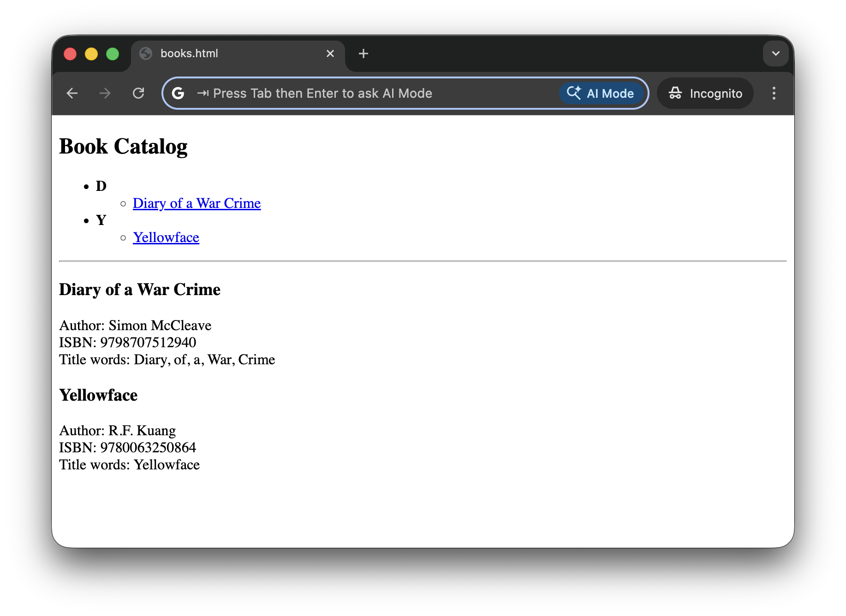Click the Incognito indicator button
The height and width of the screenshot is (616, 846).
tap(705, 94)
